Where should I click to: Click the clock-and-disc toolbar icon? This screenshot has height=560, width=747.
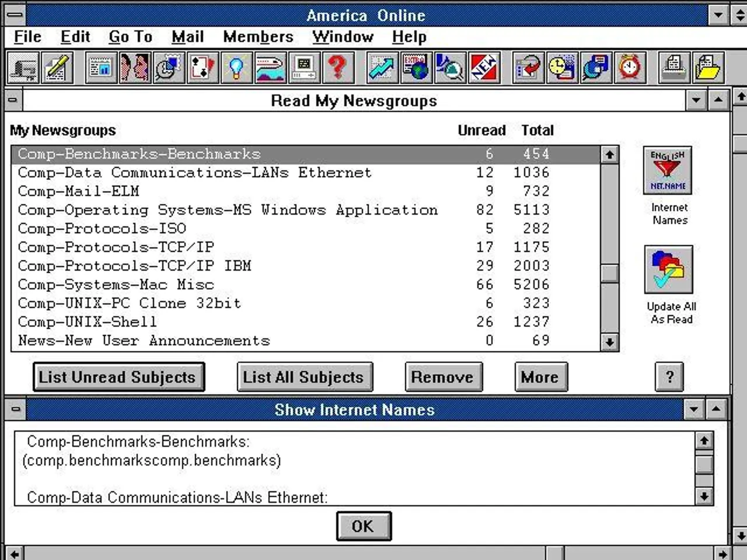click(169, 68)
